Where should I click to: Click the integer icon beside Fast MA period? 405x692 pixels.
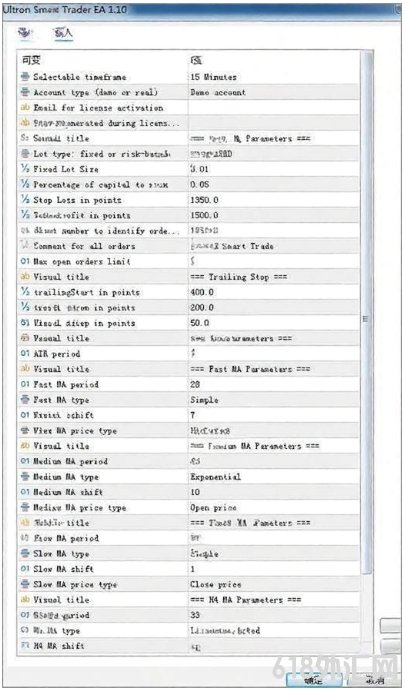(25, 384)
